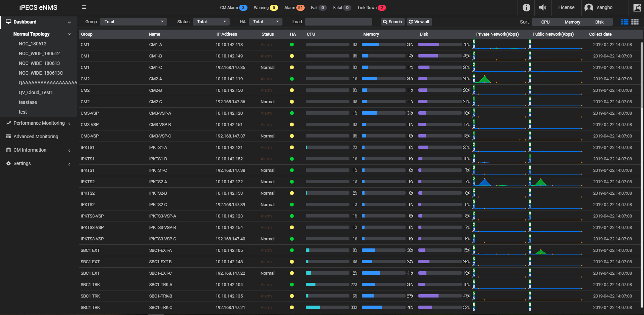Open the License menu
The image size is (644, 315).
(566, 7)
